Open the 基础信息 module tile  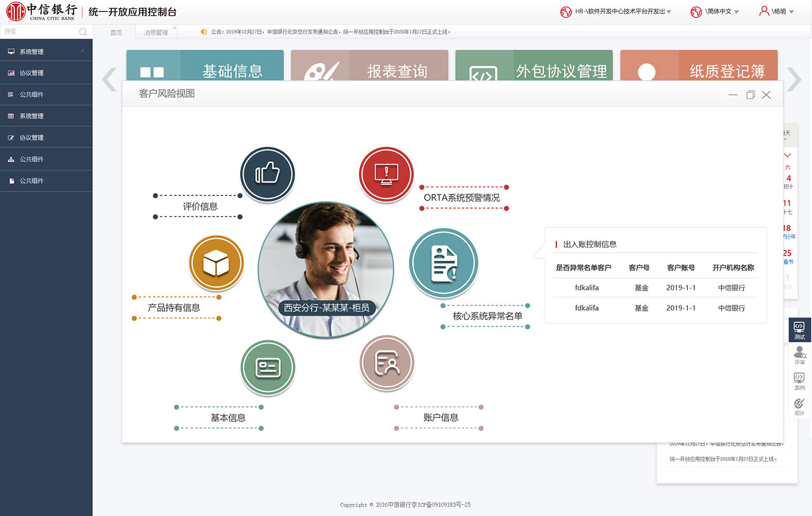[x=232, y=70]
